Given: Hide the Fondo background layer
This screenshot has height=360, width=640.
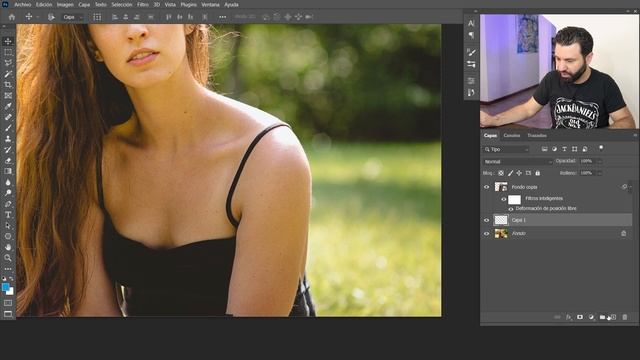Looking at the screenshot, I should pyautogui.click(x=487, y=233).
